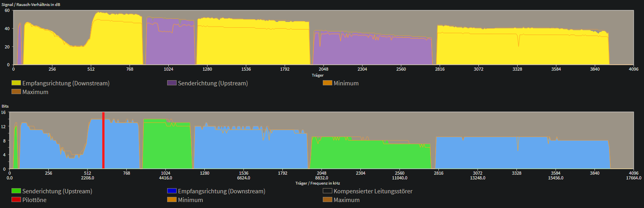Click the '20' value on the dB axis

tap(7, 46)
